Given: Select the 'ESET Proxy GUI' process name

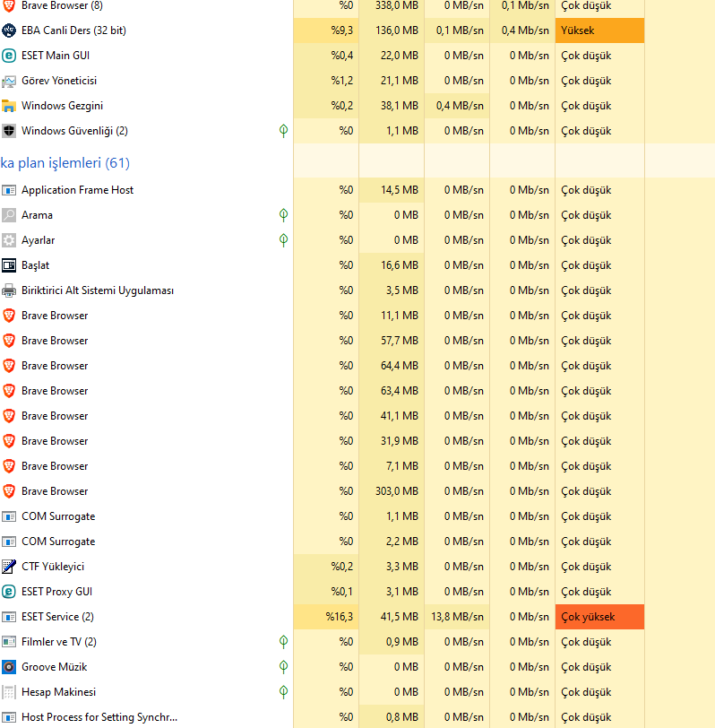Looking at the screenshot, I should click(x=56, y=592).
